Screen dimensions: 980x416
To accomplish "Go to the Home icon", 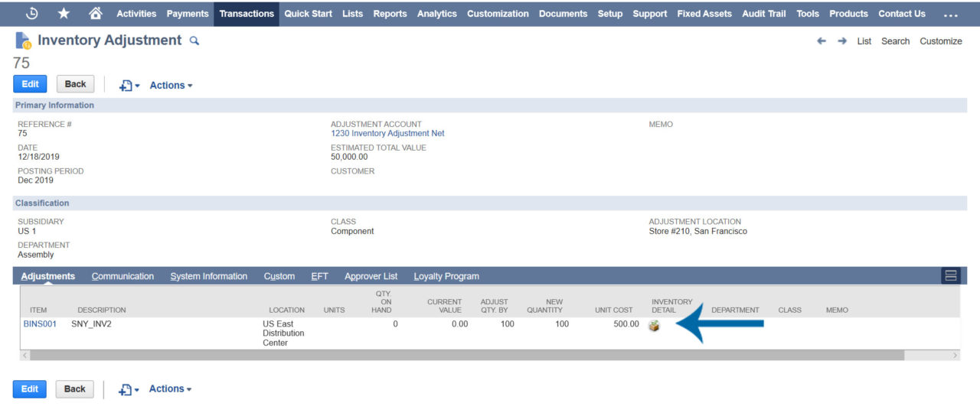I will [x=96, y=13].
